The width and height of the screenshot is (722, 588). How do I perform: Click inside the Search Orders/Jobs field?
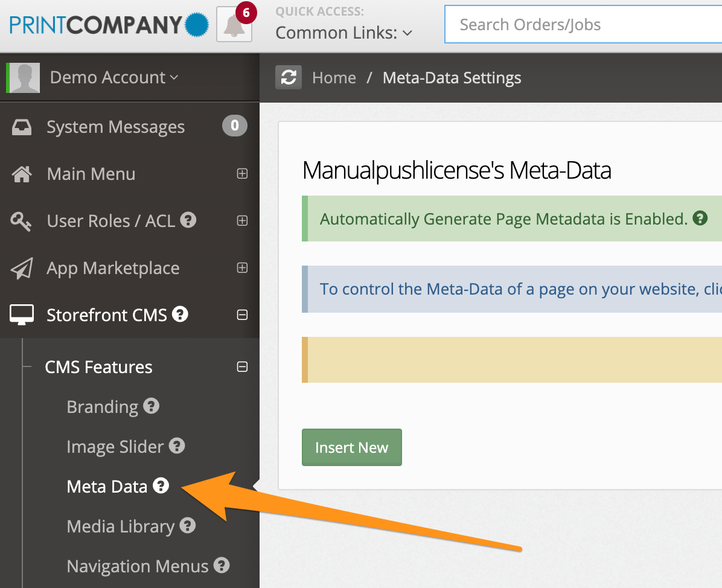point(580,25)
